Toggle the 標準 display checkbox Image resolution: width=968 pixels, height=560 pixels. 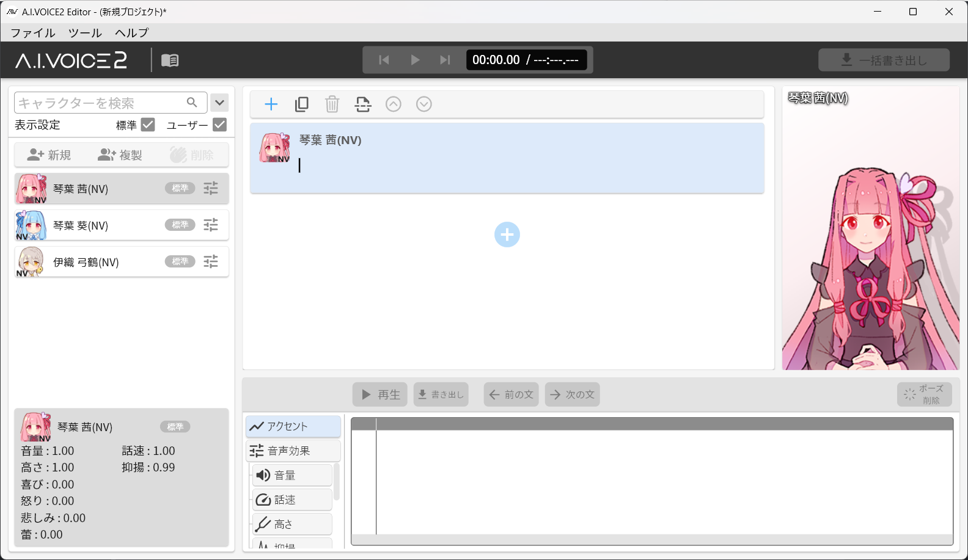tap(148, 125)
